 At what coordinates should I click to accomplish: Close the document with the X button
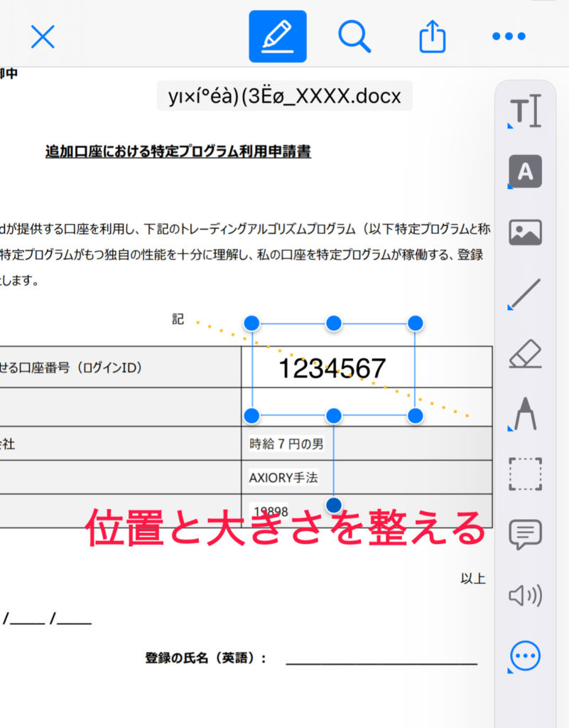coord(43,36)
